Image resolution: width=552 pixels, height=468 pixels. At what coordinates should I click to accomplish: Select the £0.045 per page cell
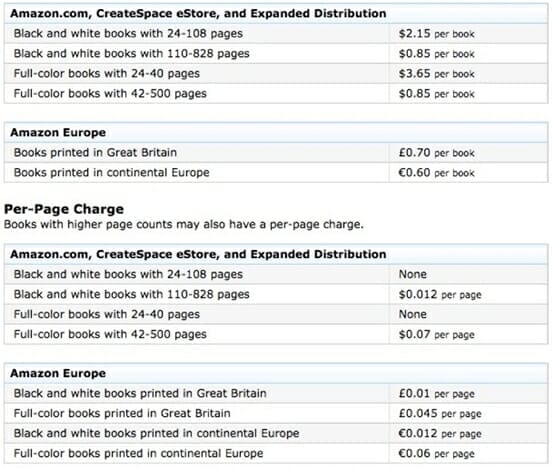[x=469, y=413]
